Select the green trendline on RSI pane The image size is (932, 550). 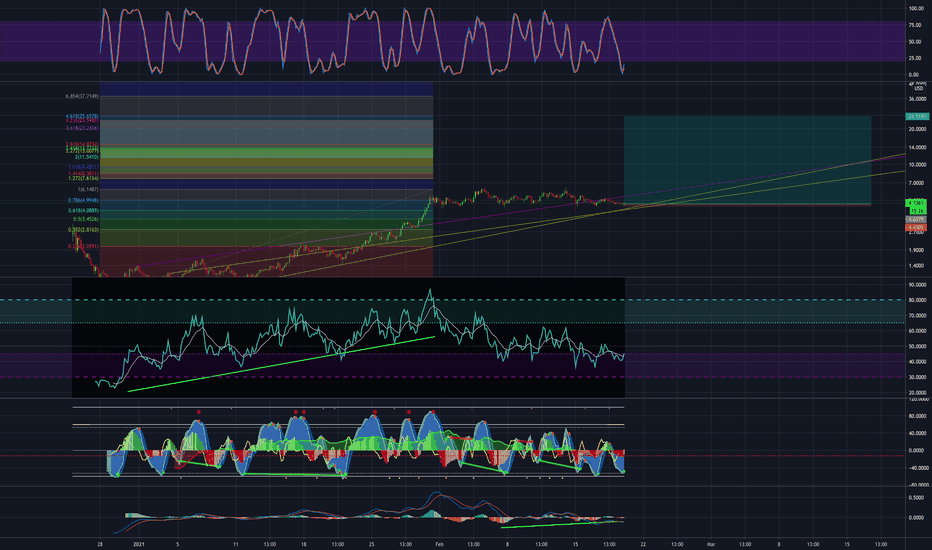click(x=281, y=364)
